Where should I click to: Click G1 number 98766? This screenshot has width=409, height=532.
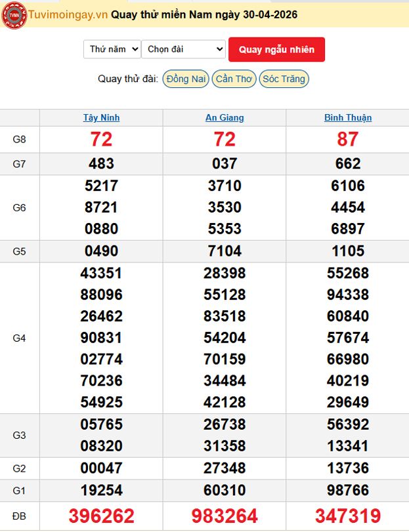click(x=348, y=491)
